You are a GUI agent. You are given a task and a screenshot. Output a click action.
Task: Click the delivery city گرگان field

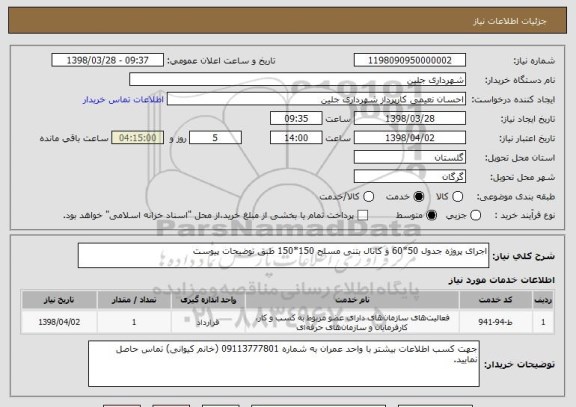pos(410,177)
